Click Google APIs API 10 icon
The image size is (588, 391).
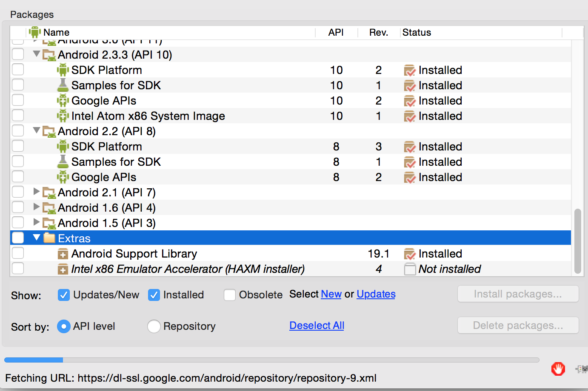[x=63, y=101]
